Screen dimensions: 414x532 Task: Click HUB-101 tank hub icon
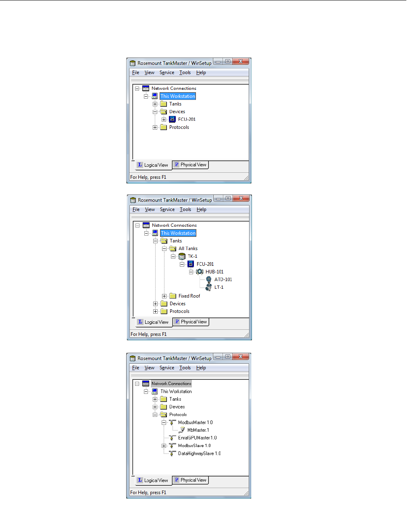(200, 272)
